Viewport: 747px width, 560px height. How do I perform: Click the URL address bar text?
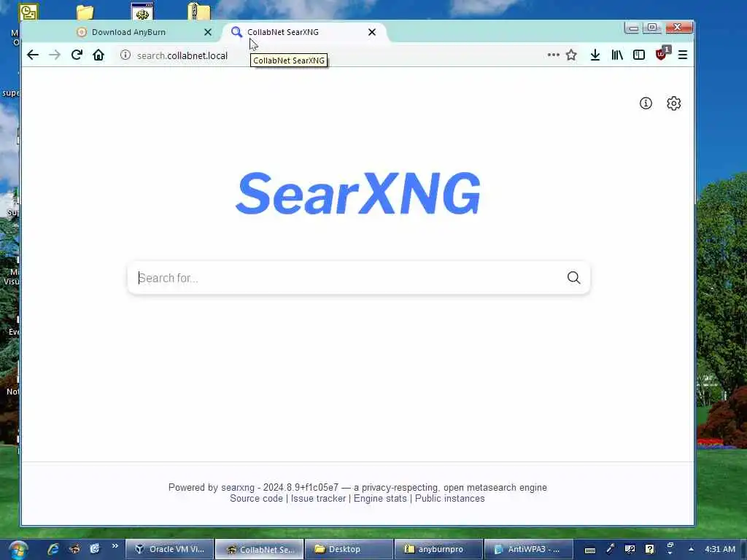coord(182,55)
